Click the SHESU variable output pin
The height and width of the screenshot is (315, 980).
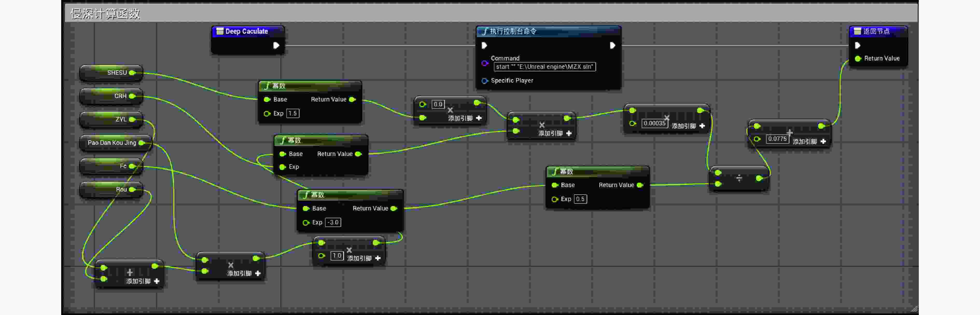coord(132,73)
